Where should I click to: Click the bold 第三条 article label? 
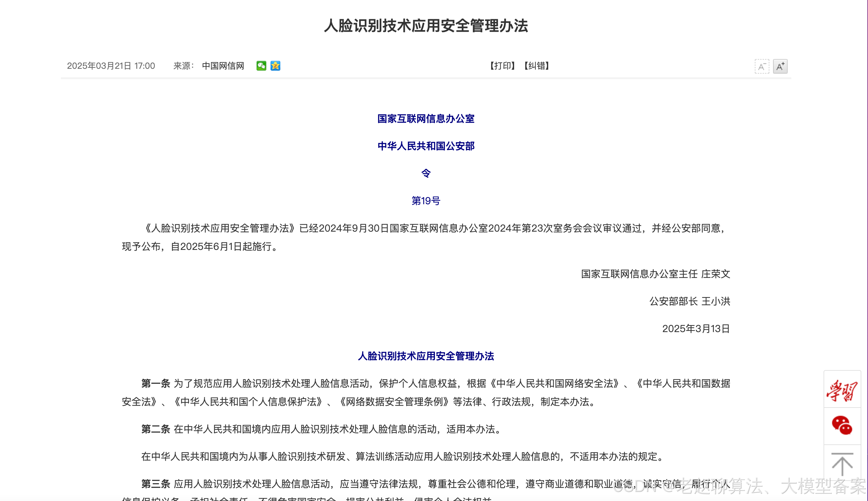click(x=156, y=484)
